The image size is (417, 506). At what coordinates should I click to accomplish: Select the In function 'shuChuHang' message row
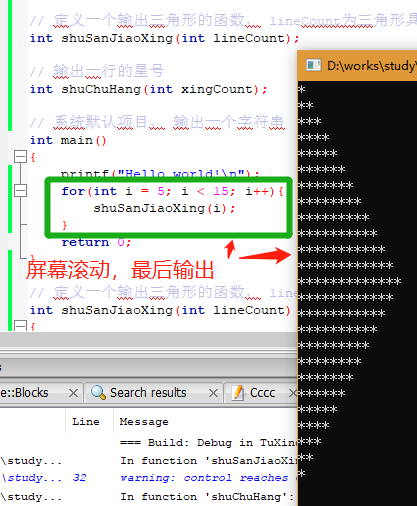[207, 497]
